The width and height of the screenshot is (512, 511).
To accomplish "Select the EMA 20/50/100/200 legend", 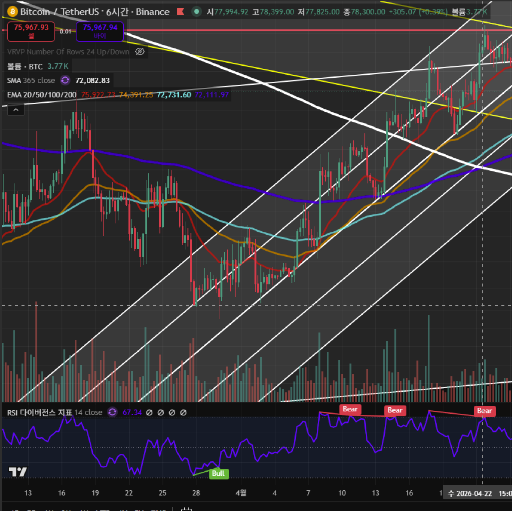I will tap(42, 95).
